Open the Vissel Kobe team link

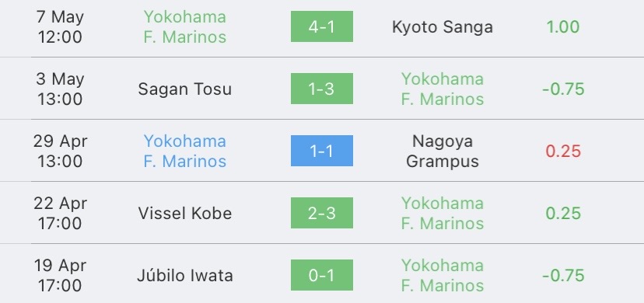[x=185, y=213]
